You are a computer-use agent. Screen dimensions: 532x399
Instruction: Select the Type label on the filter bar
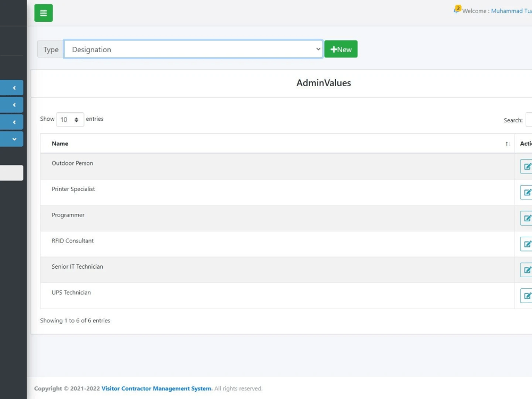click(51, 49)
